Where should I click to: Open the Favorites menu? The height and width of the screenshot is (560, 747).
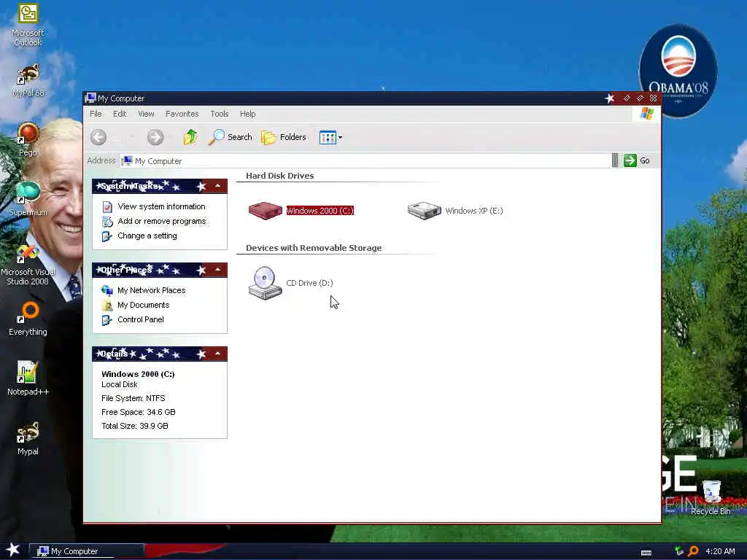coord(182,114)
